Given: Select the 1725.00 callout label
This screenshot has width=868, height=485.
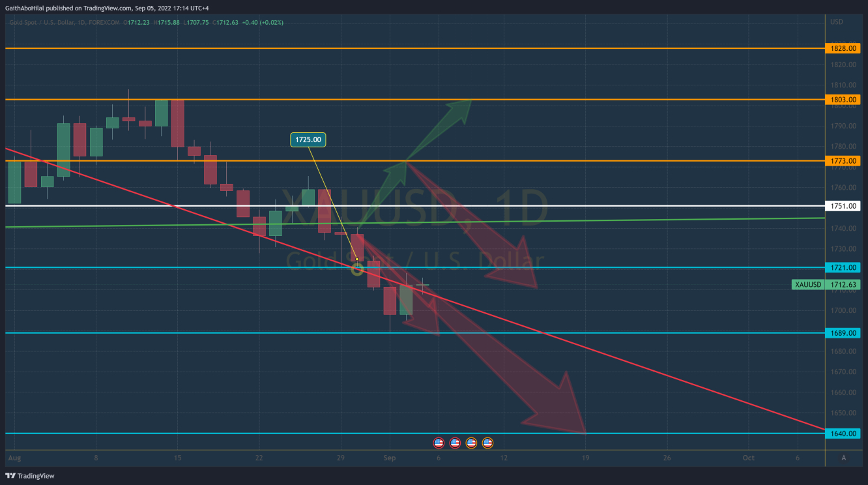Looking at the screenshot, I should (x=308, y=140).
